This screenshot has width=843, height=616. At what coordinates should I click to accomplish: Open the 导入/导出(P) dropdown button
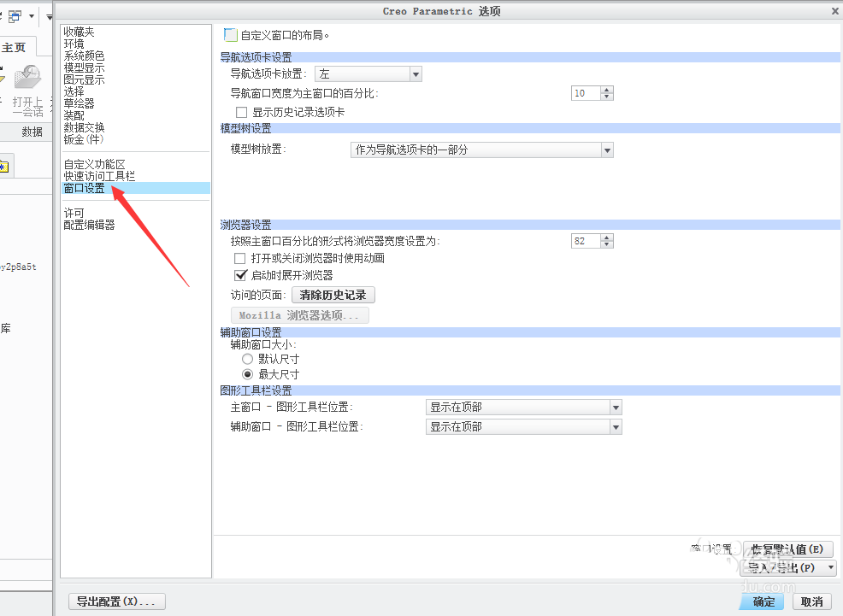(787, 567)
